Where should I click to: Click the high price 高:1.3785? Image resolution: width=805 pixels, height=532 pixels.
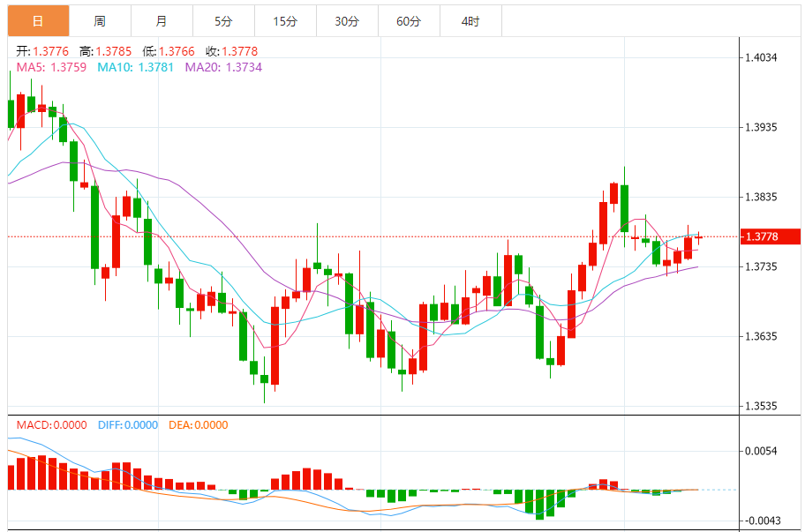coord(105,51)
